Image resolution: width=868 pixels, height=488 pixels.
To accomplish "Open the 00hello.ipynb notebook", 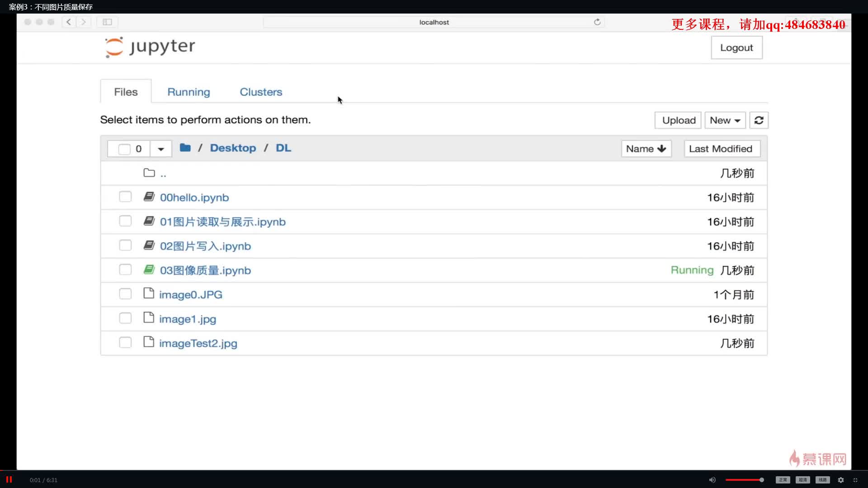I will [x=194, y=197].
